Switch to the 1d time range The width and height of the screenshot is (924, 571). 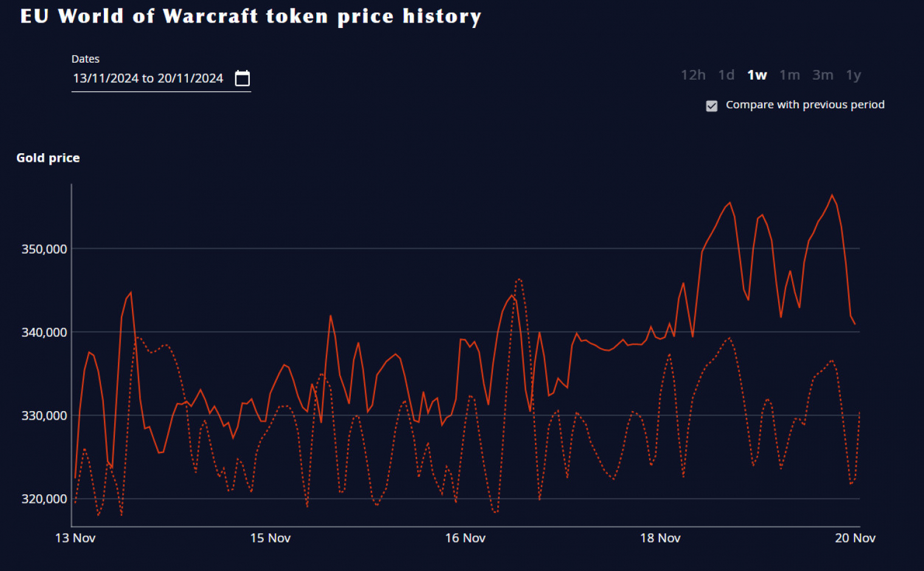(726, 75)
